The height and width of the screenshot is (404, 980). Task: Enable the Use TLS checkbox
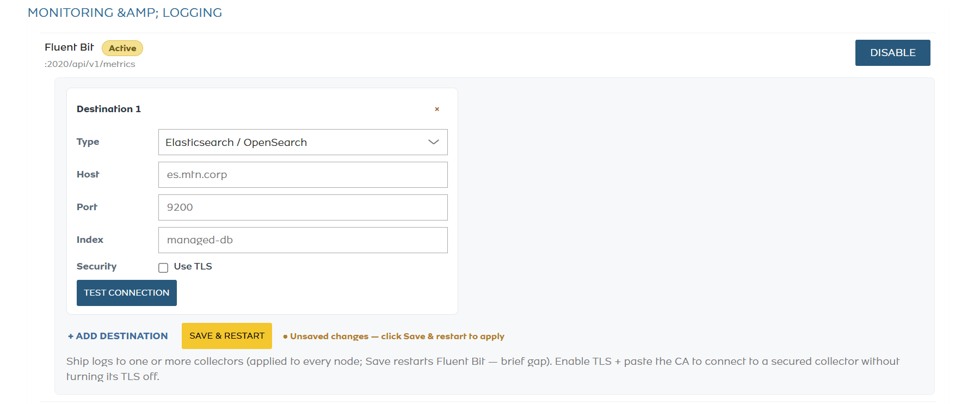click(x=163, y=267)
